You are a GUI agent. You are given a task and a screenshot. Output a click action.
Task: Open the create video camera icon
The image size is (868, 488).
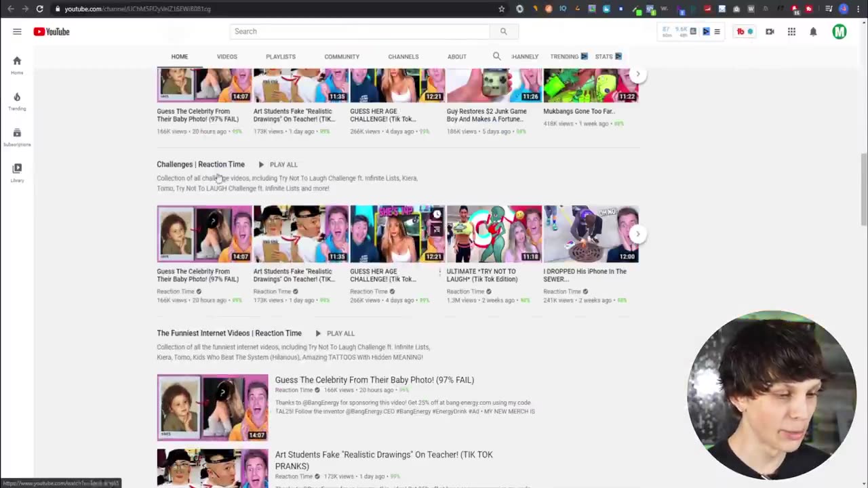770,32
